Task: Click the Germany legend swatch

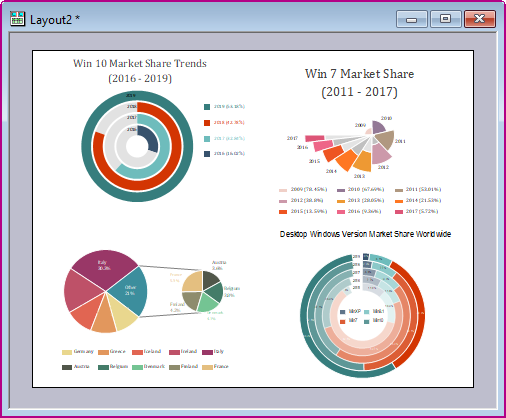Action: (67, 352)
